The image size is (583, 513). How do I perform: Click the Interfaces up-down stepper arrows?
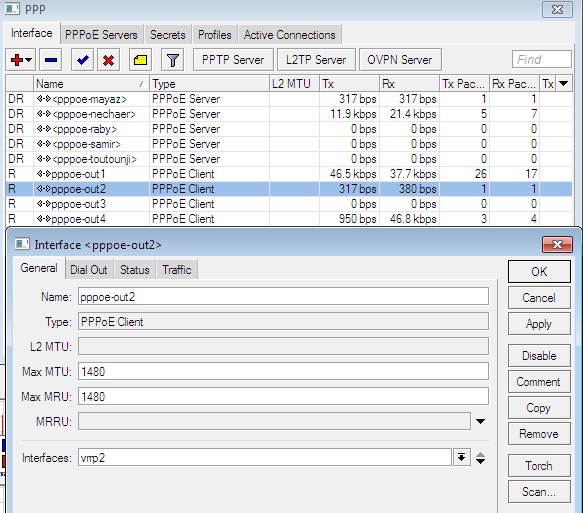[480, 458]
